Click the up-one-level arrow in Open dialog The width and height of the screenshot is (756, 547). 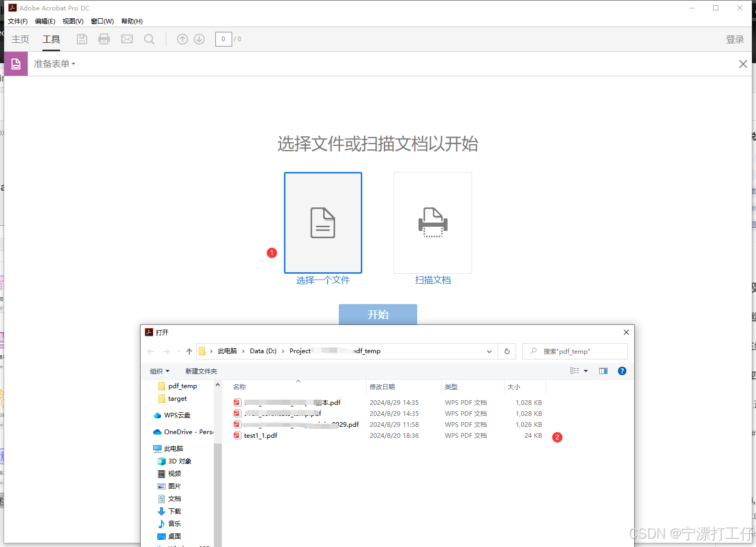[x=189, y=352]
